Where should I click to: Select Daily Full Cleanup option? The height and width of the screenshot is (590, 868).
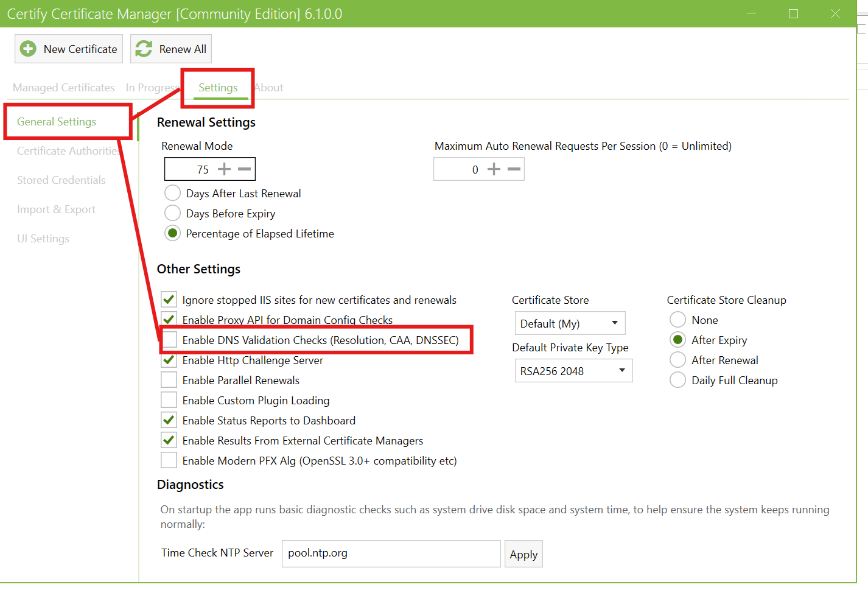(677, 380)
